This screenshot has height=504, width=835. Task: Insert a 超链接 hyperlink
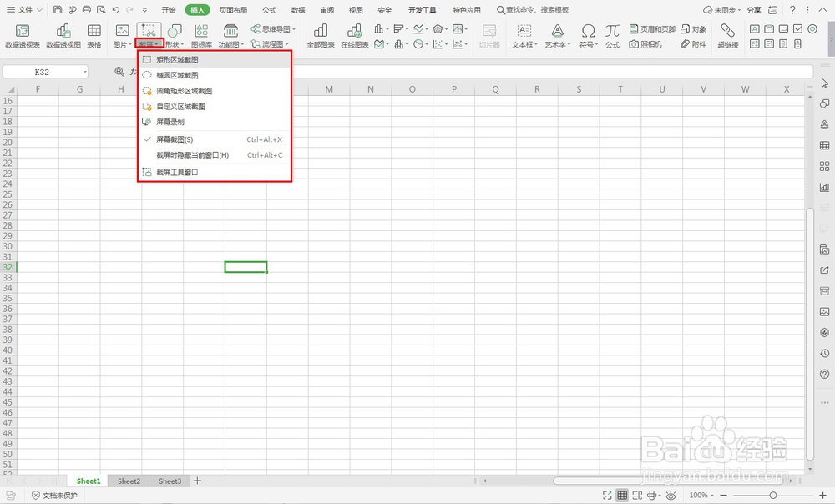(x=727, y=36)
